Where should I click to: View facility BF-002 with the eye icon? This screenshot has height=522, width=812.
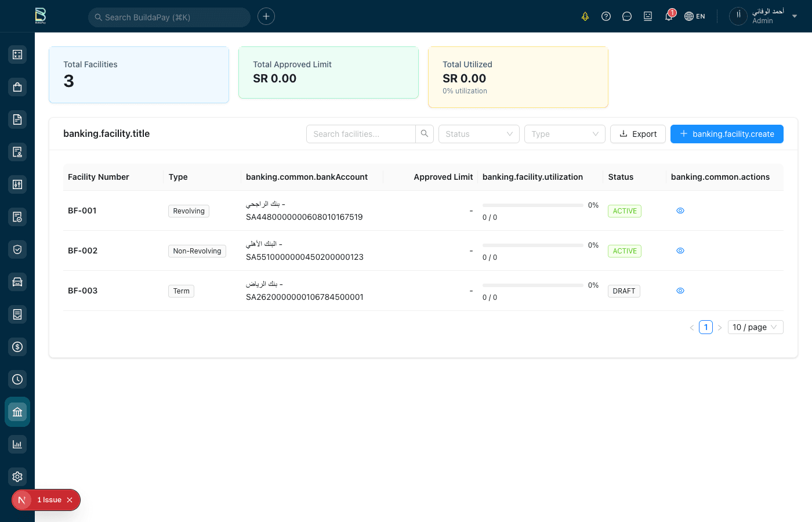coord(680,251)
